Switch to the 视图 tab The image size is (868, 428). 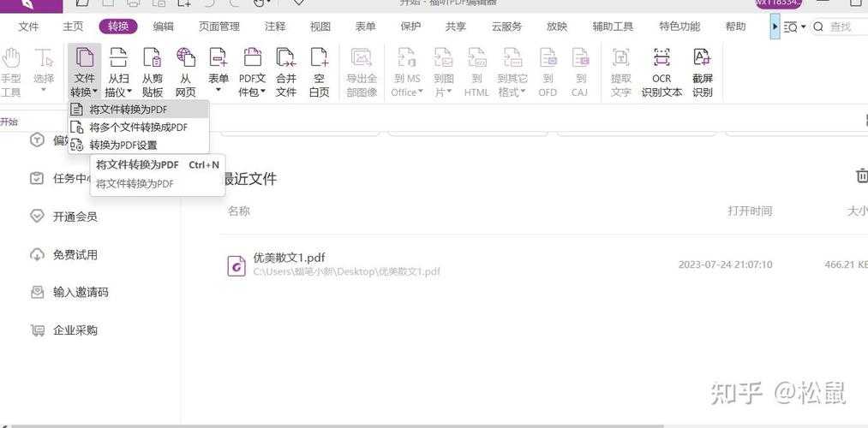[320, 27]
